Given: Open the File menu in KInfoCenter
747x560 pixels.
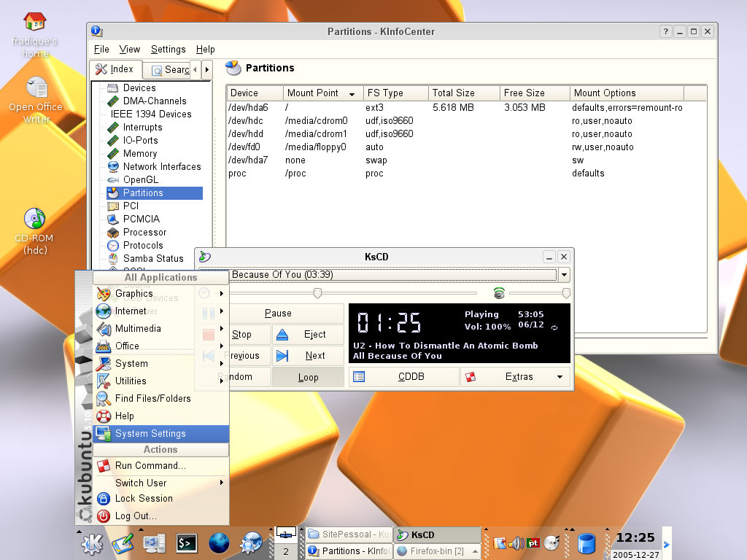Looking at the screenshot, I should coord(101,50).
